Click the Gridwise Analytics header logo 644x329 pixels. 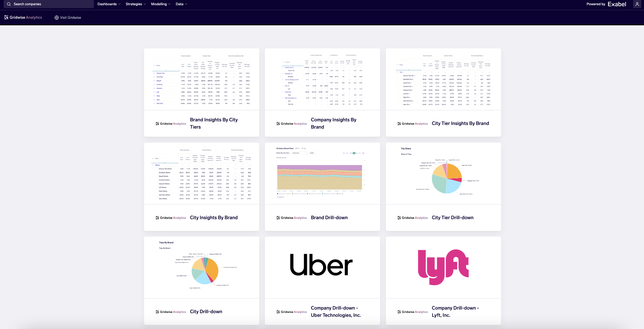[x=23, y=17]
